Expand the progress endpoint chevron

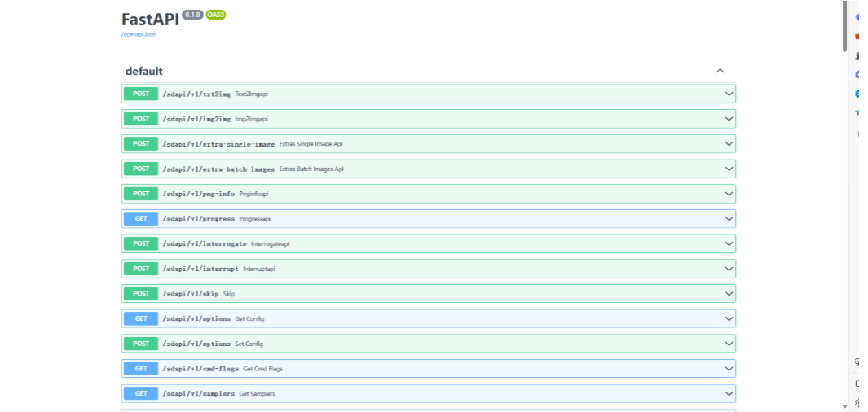coord(729,219)
